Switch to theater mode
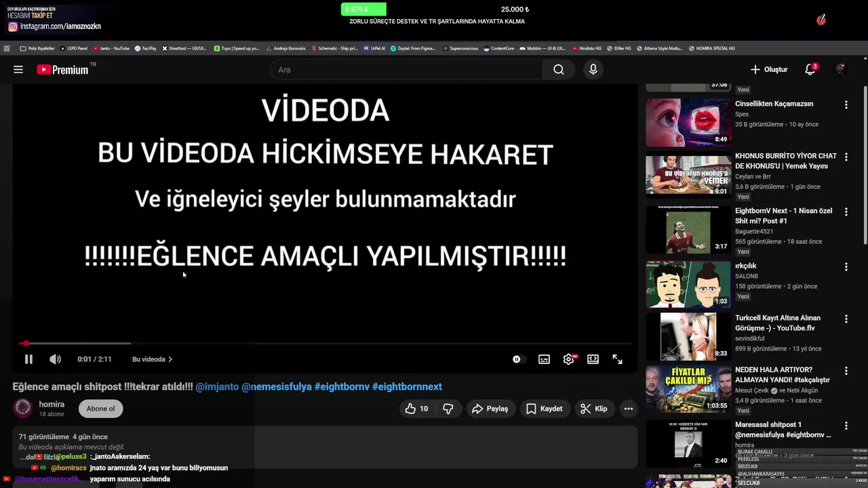Screen dimensions: 868x488 tap(593, 359)
